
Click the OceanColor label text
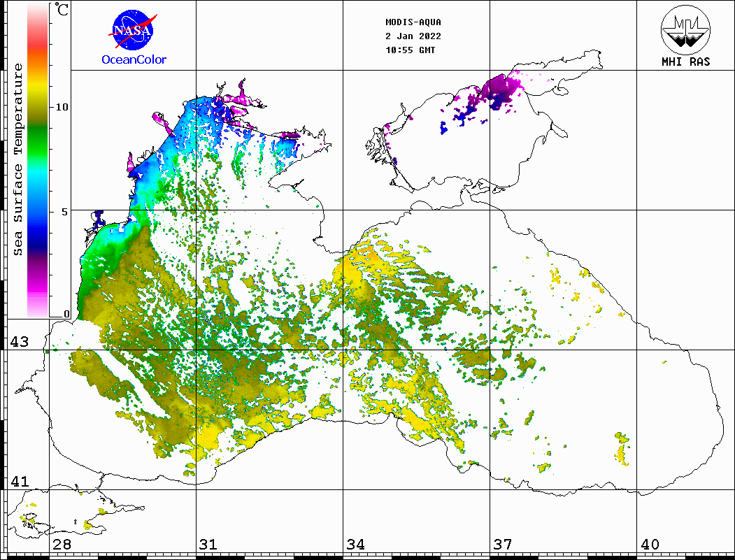point(134,59)
